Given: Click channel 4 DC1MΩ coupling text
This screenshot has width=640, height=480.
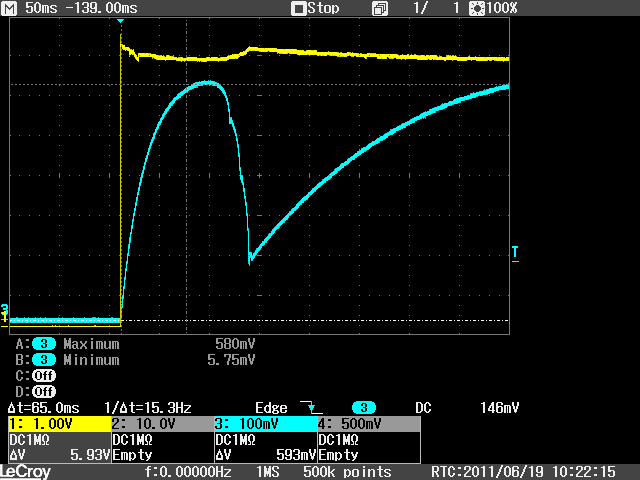Looking at the screenshot, I should pos(339,440).
